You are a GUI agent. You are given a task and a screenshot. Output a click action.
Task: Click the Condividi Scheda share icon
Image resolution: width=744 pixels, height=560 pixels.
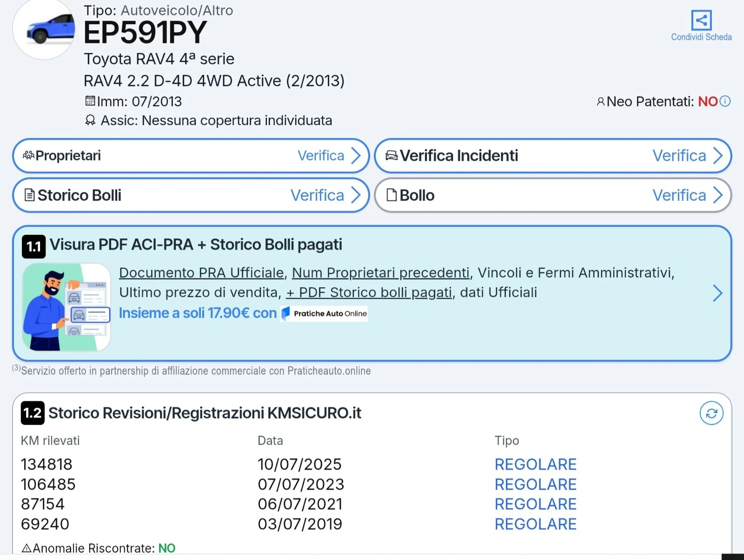click(x=701, y=20)
